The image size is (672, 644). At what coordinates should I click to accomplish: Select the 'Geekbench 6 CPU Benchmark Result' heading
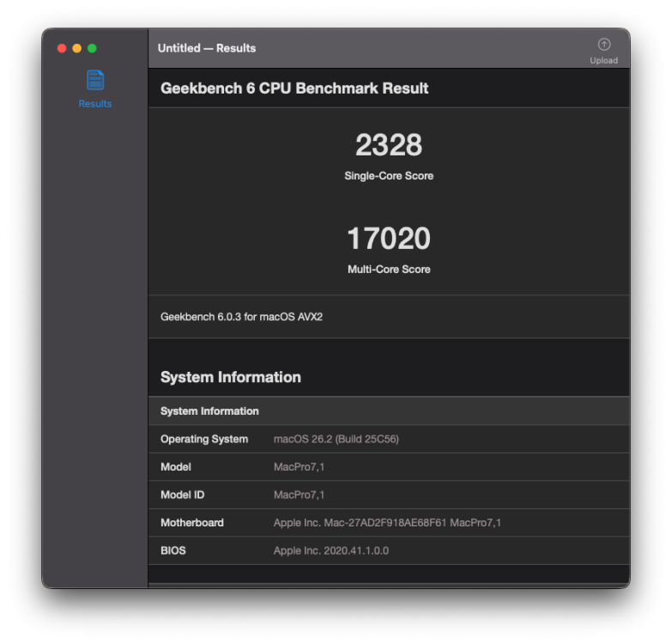tap(294, 88)
